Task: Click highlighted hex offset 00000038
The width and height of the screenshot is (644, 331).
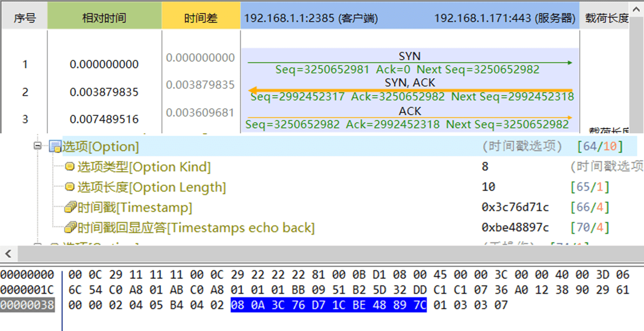Action: (27, 305)
